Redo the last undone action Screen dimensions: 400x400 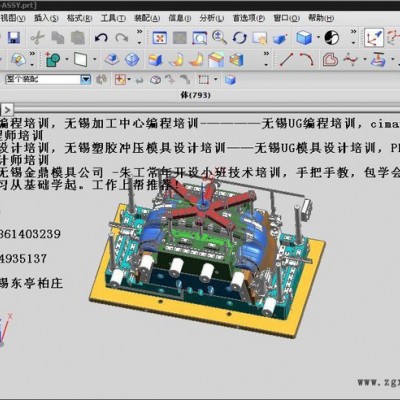coord(121,38)
